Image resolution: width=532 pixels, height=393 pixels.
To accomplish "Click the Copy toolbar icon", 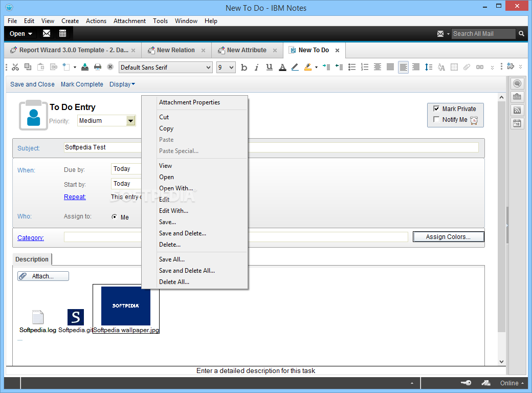I will point(28,67).
